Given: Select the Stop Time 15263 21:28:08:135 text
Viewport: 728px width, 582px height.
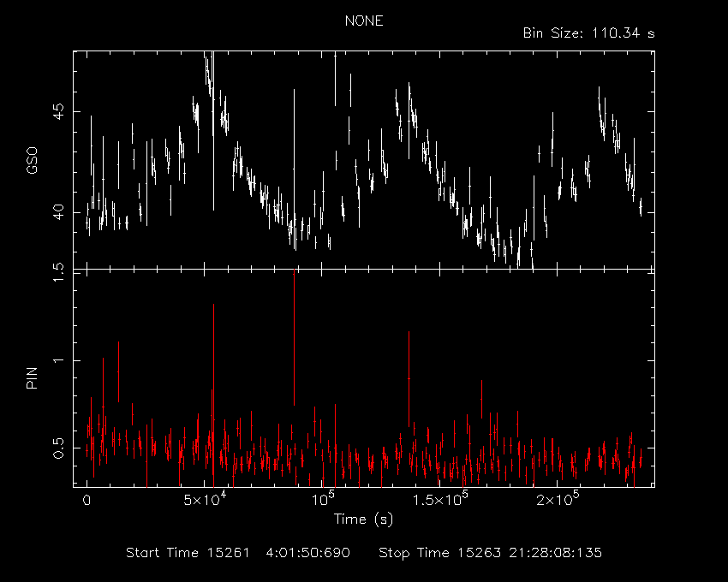Looking at the screenshot, I should (x=490, y=552).
